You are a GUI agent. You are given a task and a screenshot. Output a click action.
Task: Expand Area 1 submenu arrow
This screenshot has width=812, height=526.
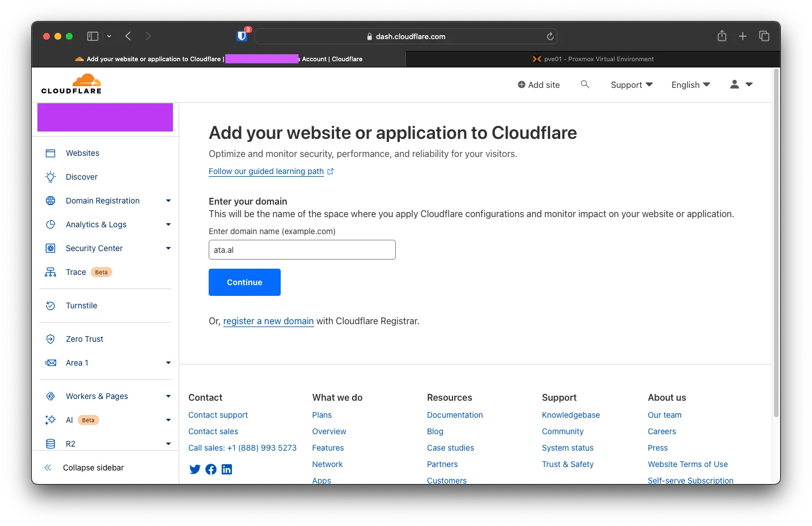168,363
